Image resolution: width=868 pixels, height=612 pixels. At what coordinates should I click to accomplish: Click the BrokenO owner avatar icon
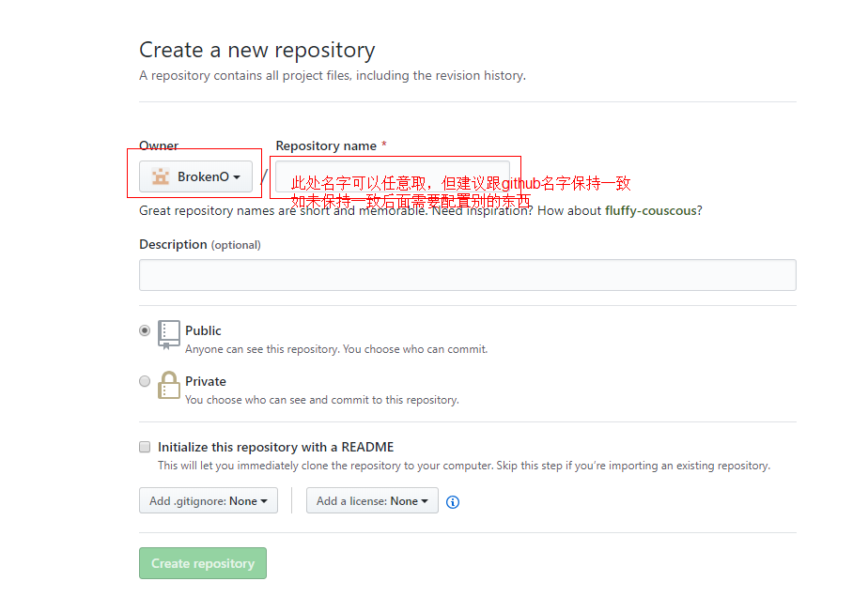160,176
